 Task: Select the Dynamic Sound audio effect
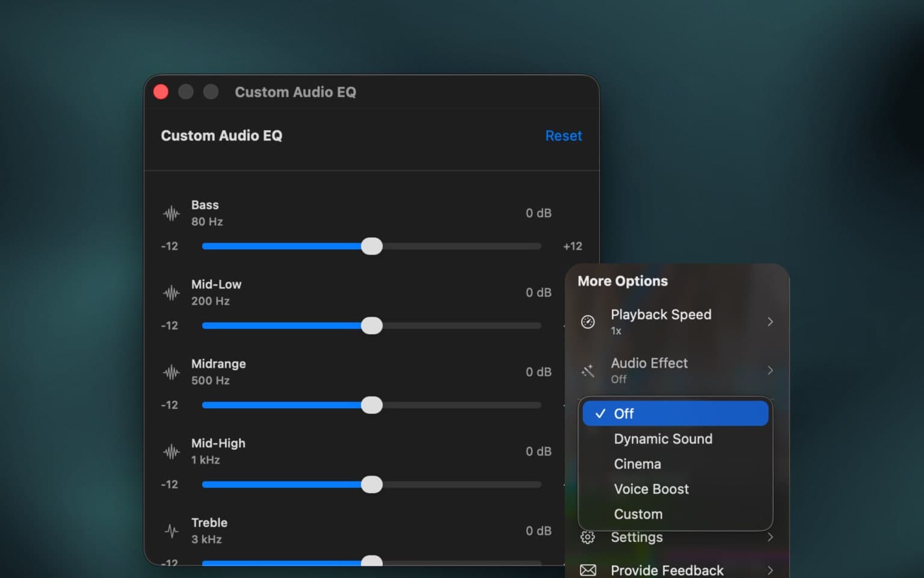click(x=662, y=439)
